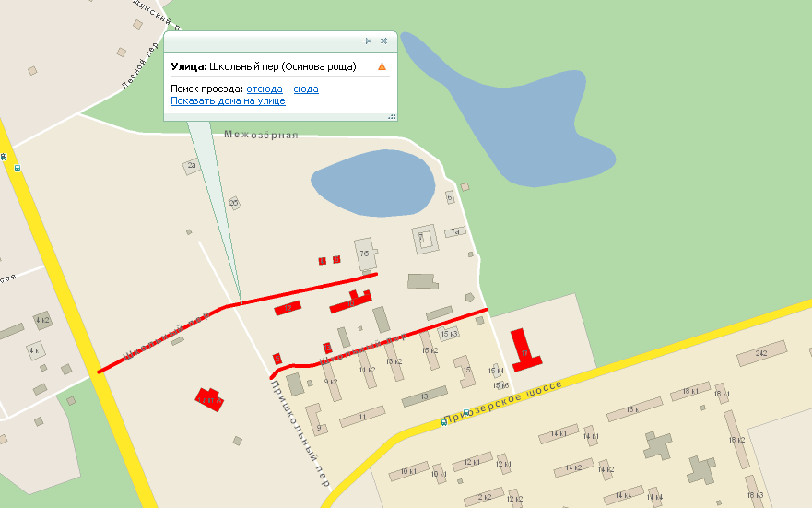Click the popup resize grip corner

[392, 116]
